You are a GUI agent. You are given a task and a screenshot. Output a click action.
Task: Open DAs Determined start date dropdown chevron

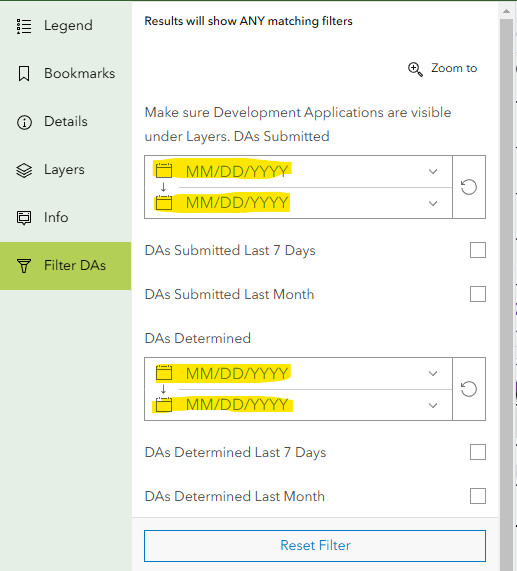pyautogui.click(x=433, y=373)
